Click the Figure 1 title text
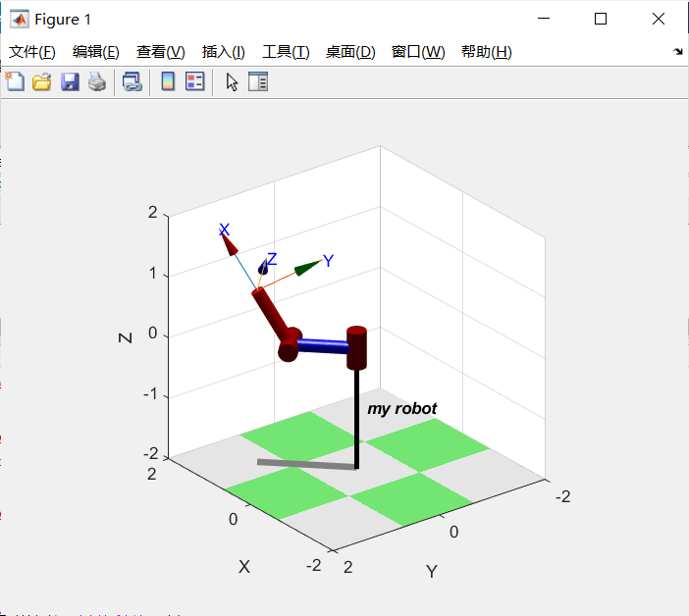Image resolution: width=689 pixels, height=616 pixels. click(63, 20)
